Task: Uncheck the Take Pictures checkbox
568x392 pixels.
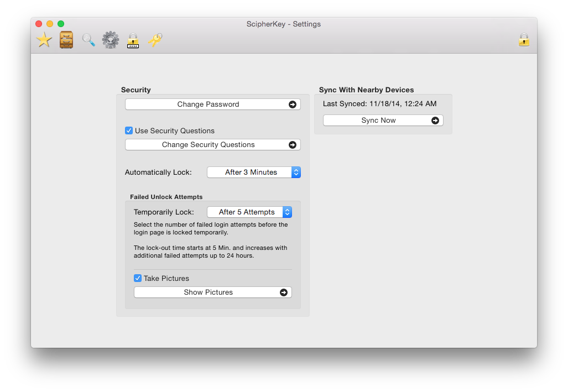Action: [x=138, y=279]
